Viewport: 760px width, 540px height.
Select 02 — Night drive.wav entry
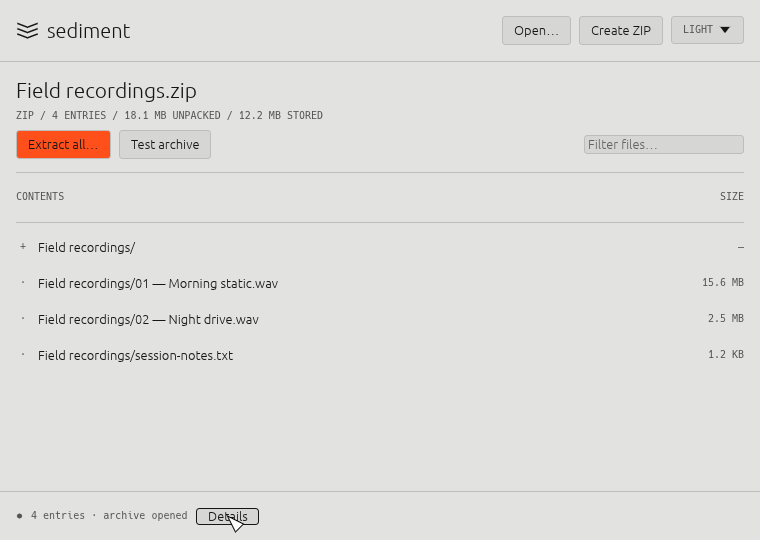[380, 319]
